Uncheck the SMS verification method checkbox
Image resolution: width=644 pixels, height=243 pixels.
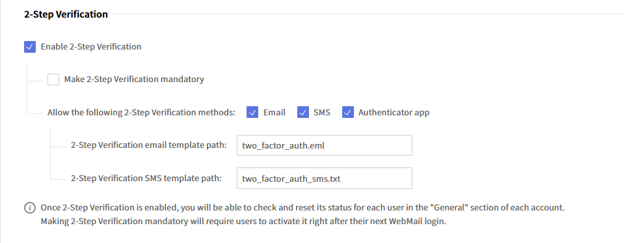point(302,112)
